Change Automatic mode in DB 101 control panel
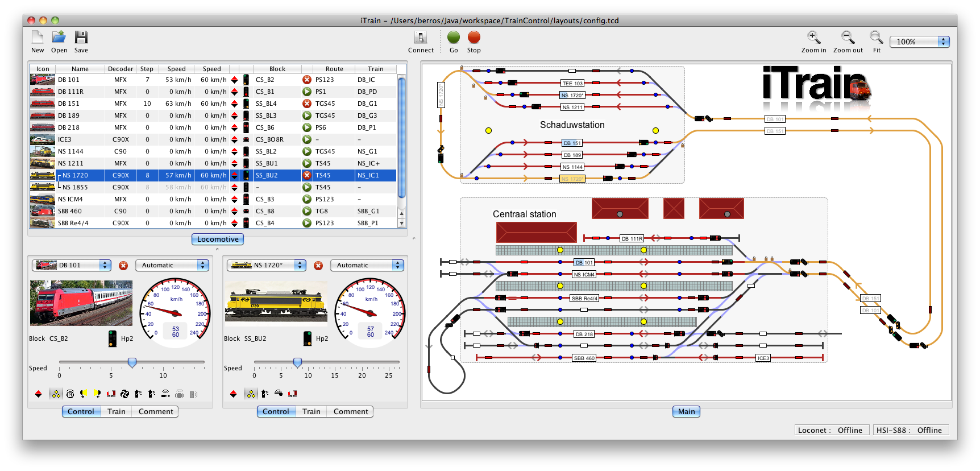 [x=172, y=265]
